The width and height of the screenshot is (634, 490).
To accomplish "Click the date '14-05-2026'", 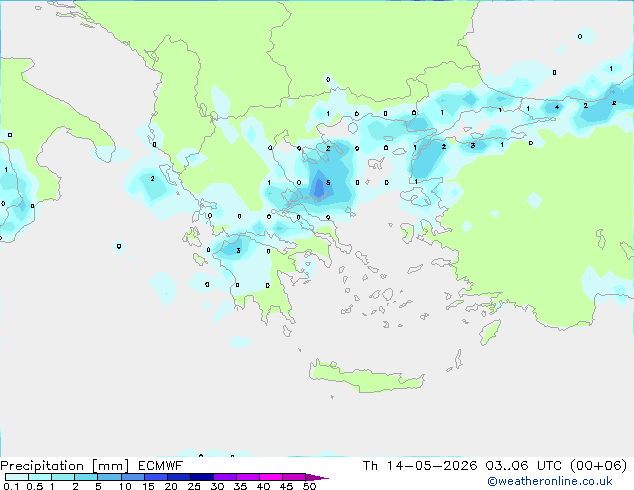I will (x=432, y=466).
